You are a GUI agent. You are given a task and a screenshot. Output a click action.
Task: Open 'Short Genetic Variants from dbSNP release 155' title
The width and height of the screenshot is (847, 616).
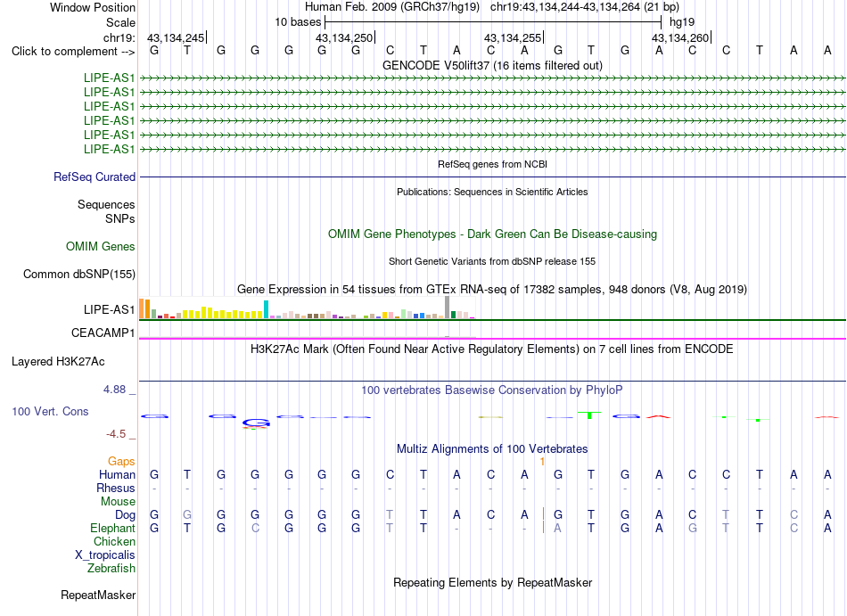492,261
